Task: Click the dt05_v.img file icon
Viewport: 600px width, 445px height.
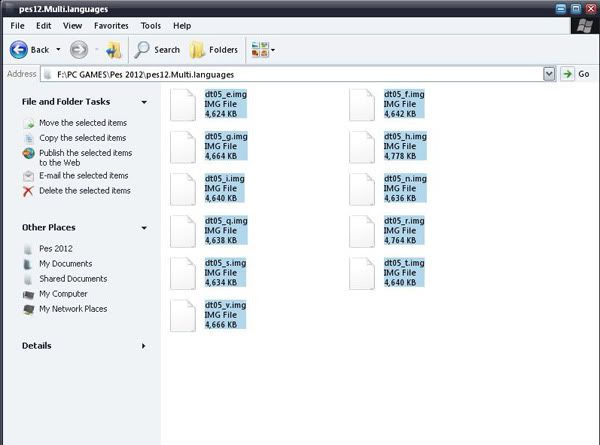Action: pos(183,315)
